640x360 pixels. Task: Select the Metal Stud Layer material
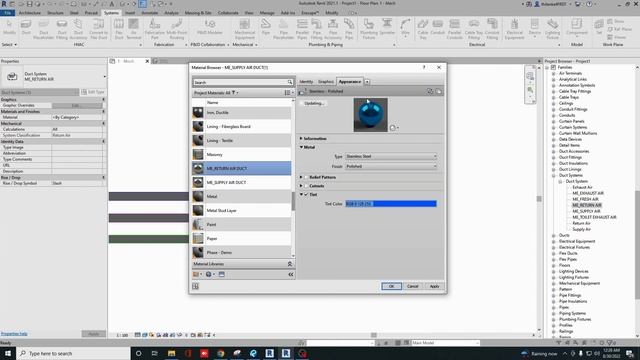pos(242,211)
